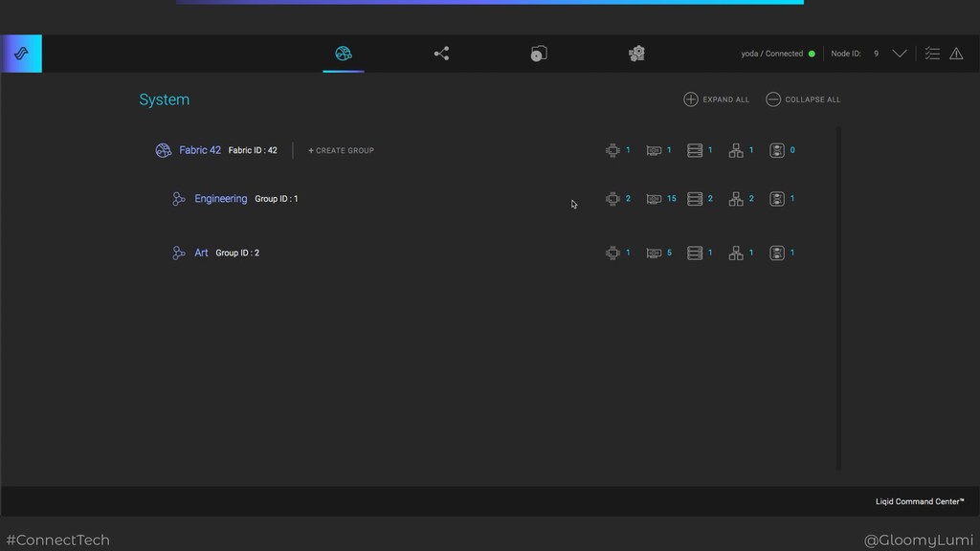This screenshot has width=980, height=551.
Task: Open the settings gears tab icon
Action: click(636, 54)
